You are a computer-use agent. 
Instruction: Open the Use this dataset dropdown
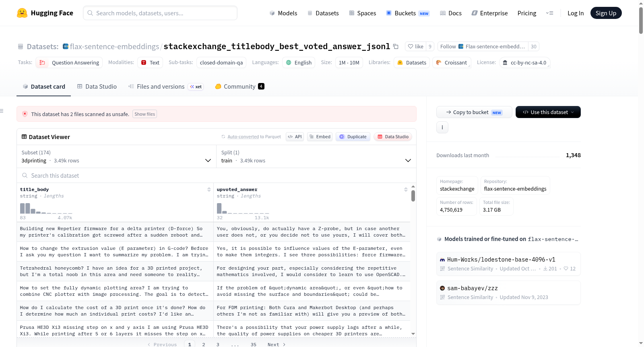[x=548, y=112]
